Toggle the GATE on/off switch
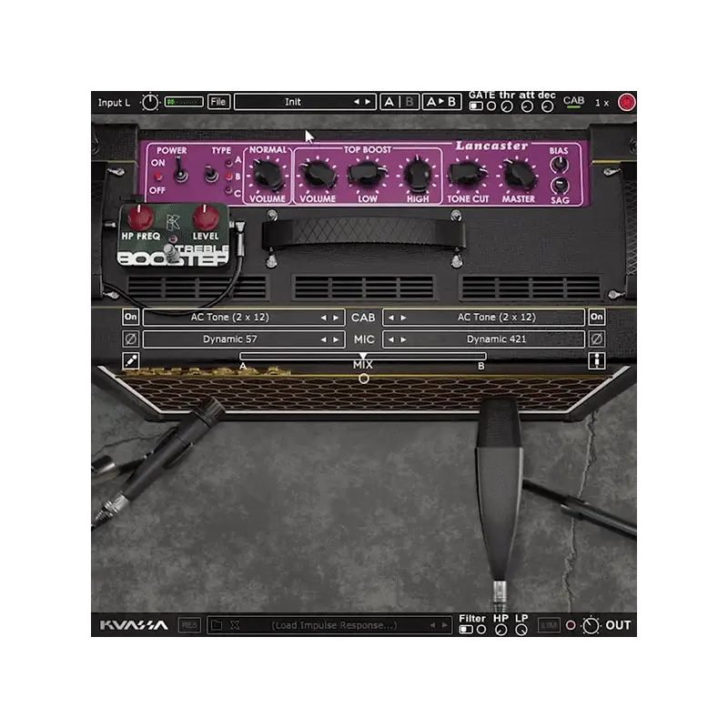The height and width of the screenshot is (728, 728). (476, 106)
